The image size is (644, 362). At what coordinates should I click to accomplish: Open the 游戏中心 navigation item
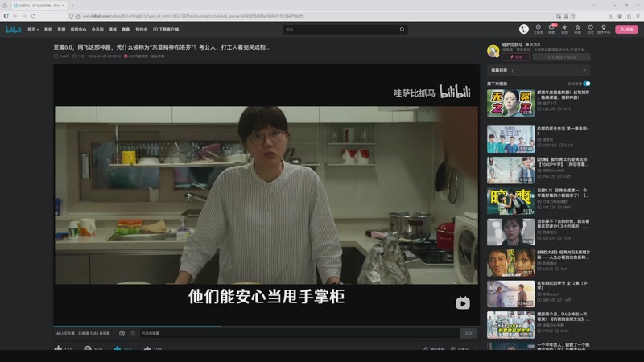click(x=78, y=30)
